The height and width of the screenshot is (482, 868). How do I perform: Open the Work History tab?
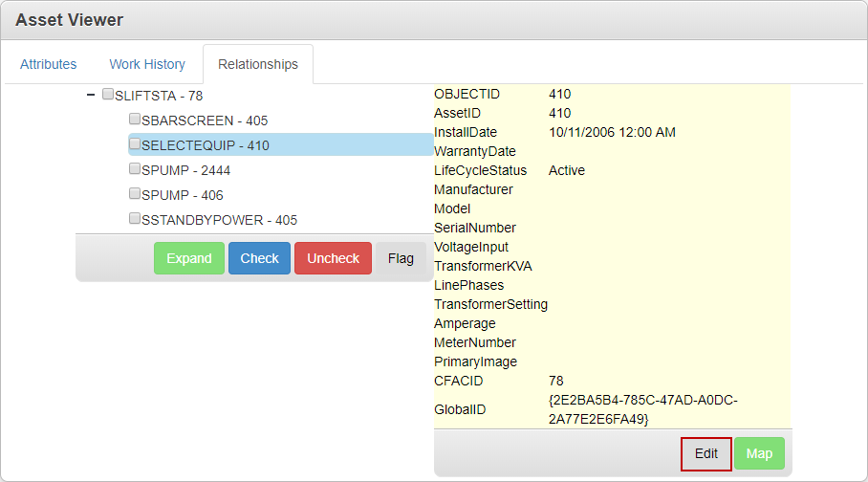147,64
